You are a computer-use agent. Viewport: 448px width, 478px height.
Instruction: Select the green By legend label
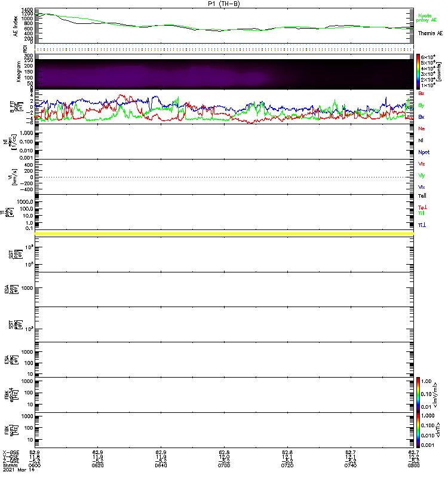[x=422, y=105]
